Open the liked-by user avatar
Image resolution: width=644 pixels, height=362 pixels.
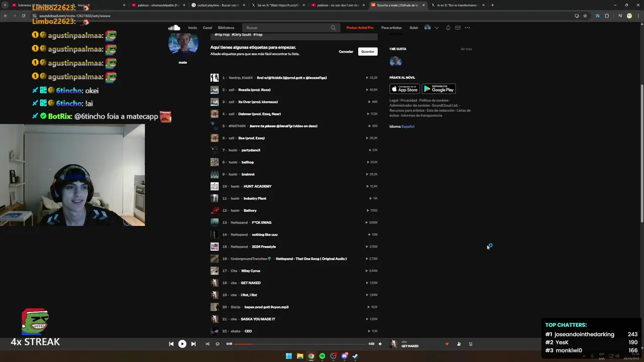pos(395,61)
